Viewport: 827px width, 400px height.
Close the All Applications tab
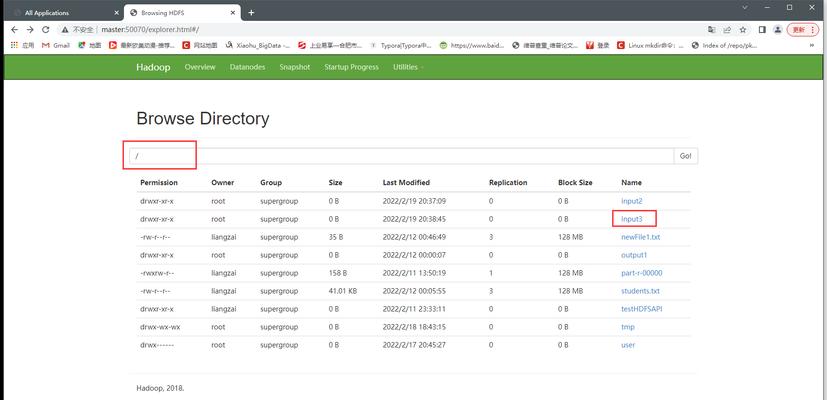(116, 13)
